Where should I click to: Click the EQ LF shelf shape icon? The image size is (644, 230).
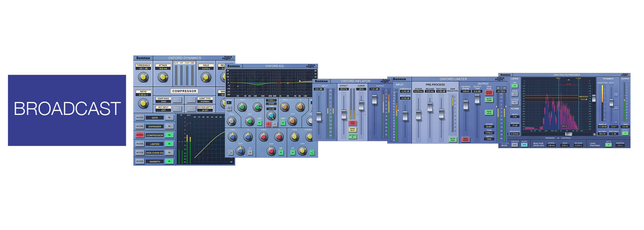231,152
